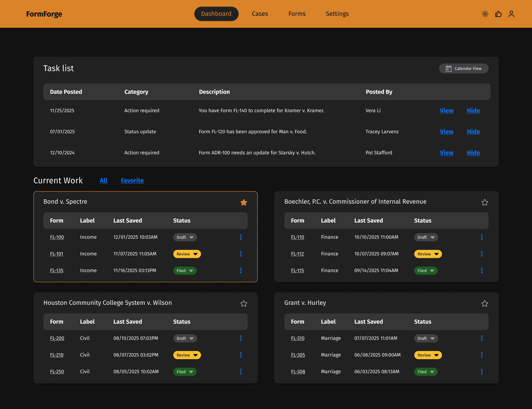532x409 pixels.
Task: Unfavorite the Bond v. Spectre case star
Action: 244,202
